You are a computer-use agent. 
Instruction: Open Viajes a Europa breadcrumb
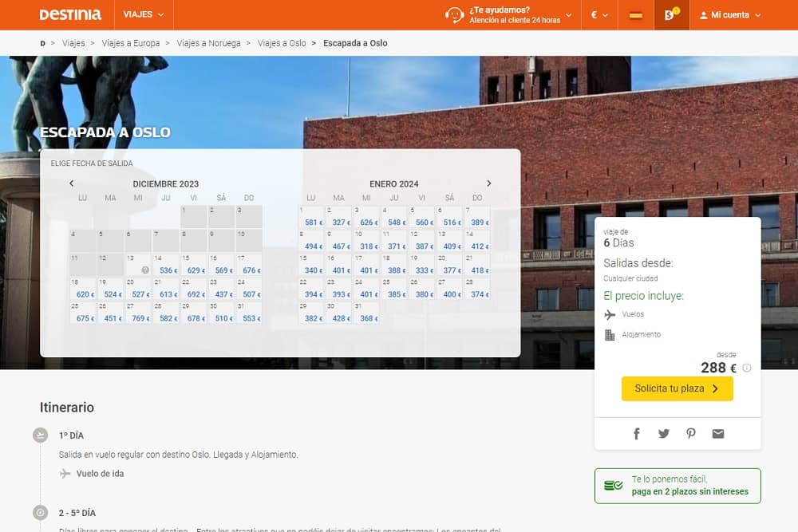click(131, 43)
